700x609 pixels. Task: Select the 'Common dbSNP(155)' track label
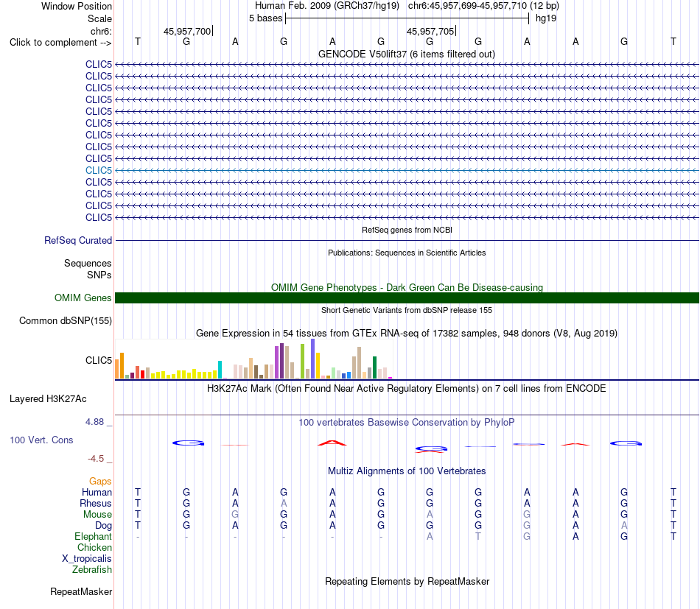[x=66, y=321]
